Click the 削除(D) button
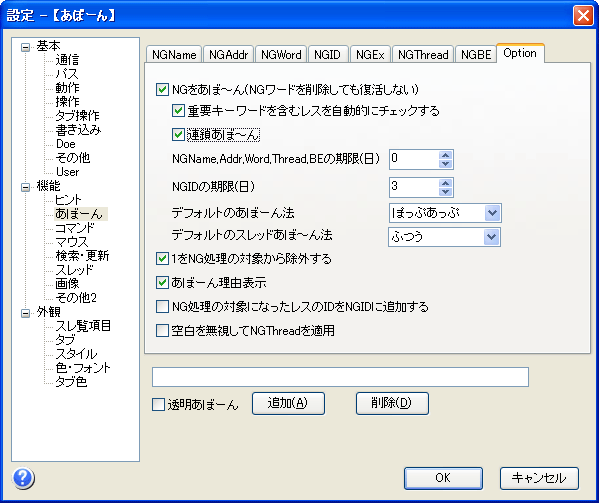Screen dimensions: 599x503 click(392, 403)
